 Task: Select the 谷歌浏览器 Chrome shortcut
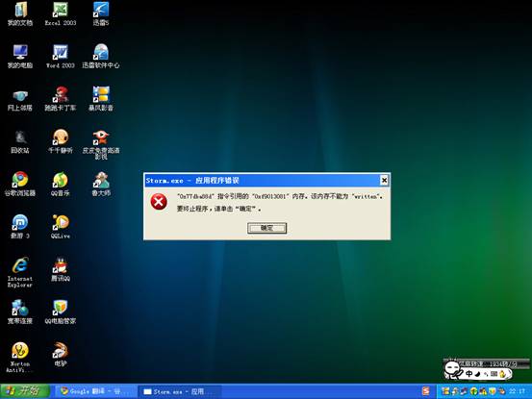(20, 185)
